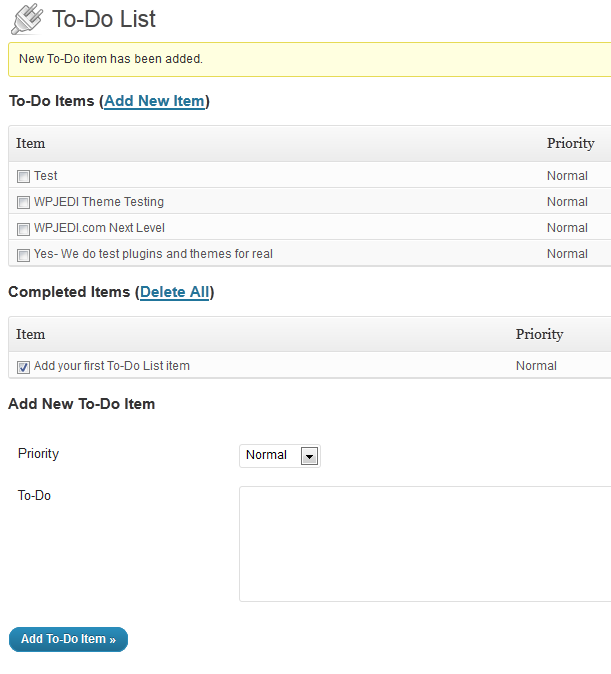Viewport: 611px width, 674px height.
Task: Mark WPJEDI Theme Testing as complete
Action: pos(23,202)
